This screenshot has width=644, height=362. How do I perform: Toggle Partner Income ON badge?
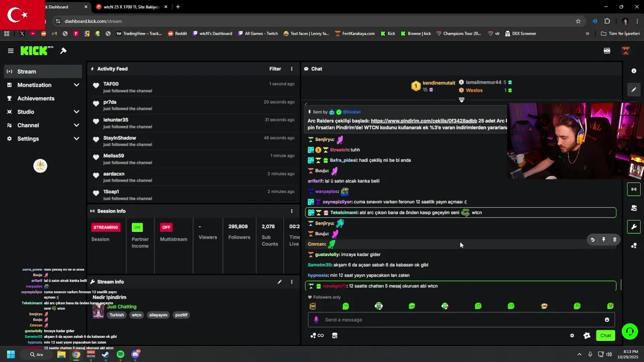tap(137, 227)
